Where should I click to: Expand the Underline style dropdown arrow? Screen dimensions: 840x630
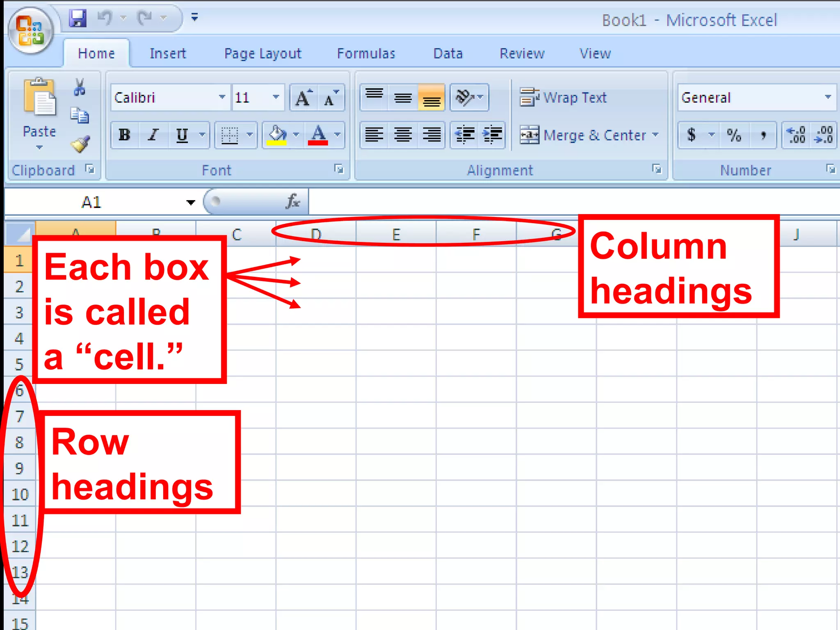[x=202, y=135]
